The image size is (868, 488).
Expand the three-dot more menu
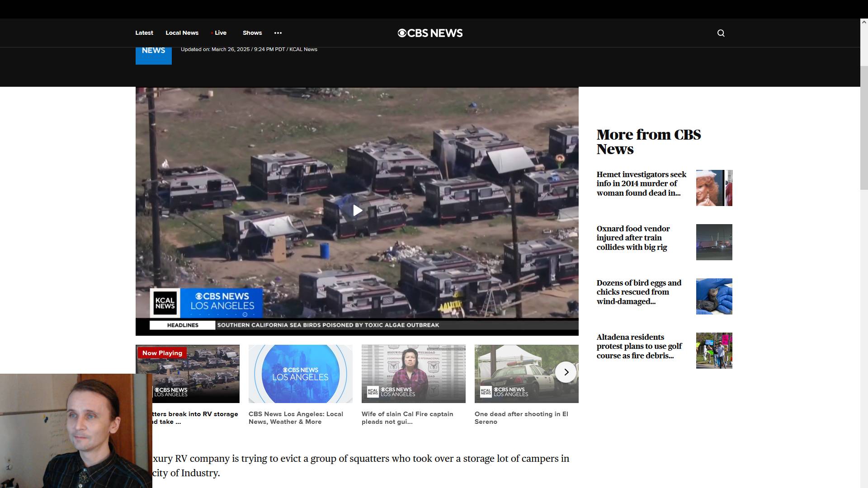[278, 33]
